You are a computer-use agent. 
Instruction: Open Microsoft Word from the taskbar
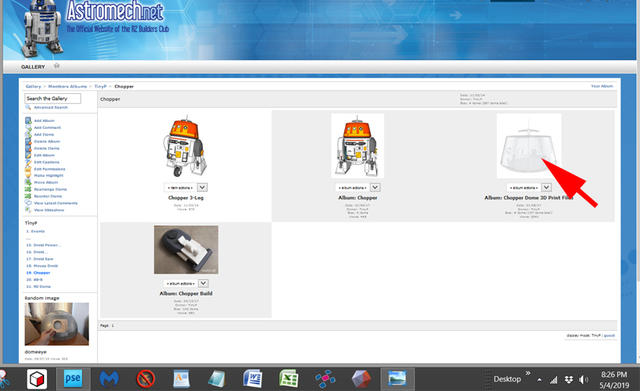[252, 379]
